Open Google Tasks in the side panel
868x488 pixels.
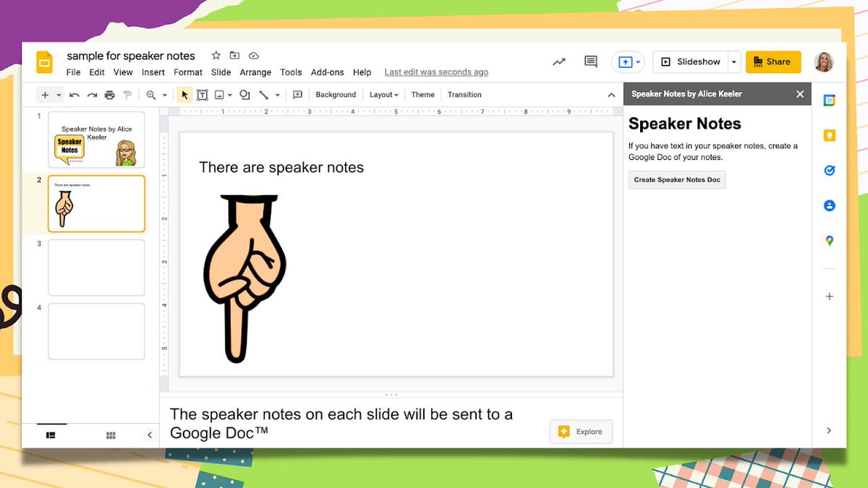(827, 170)
